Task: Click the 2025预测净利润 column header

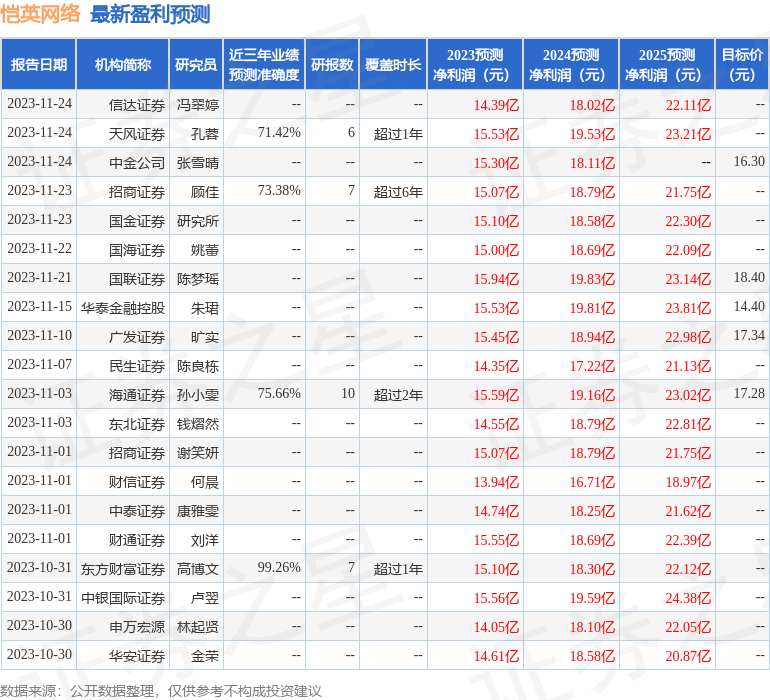Action: point(667,65)
